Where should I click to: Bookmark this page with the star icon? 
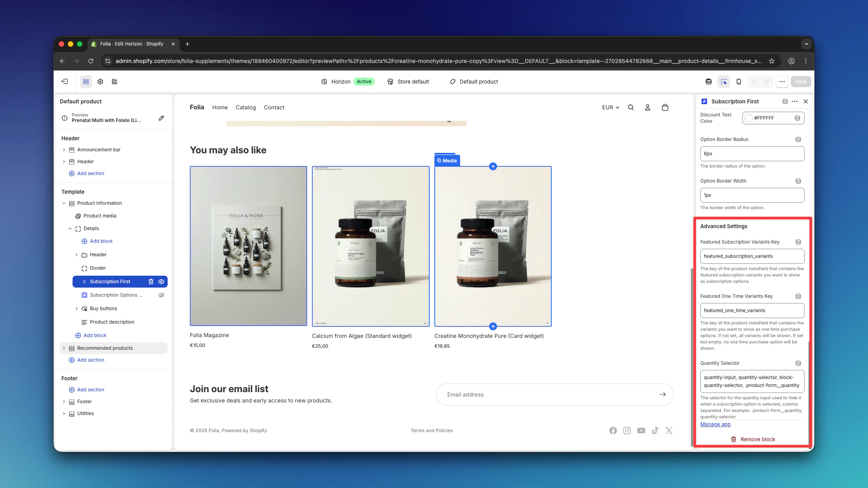pyautogui.click(x=772, y=61)
